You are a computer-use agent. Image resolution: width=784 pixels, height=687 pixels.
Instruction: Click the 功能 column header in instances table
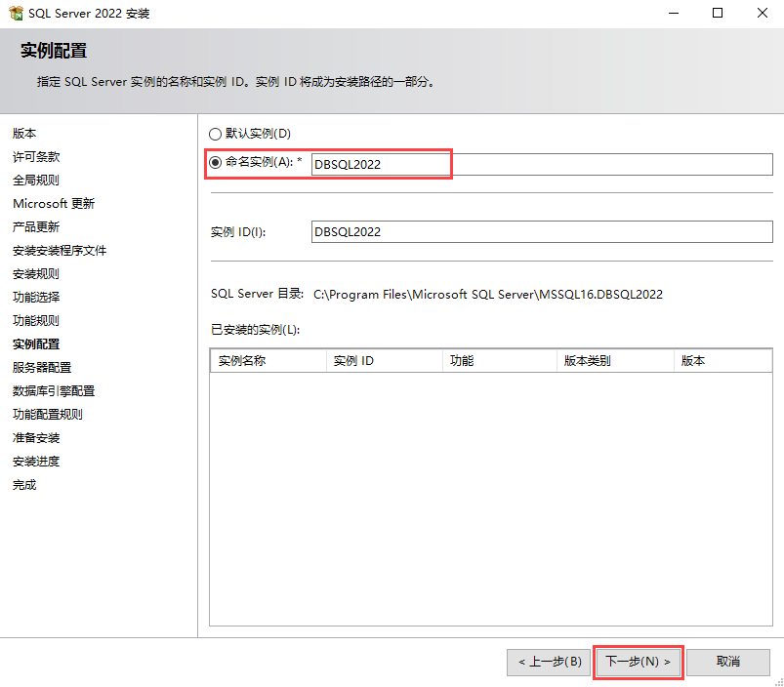[x=499, y=361]
